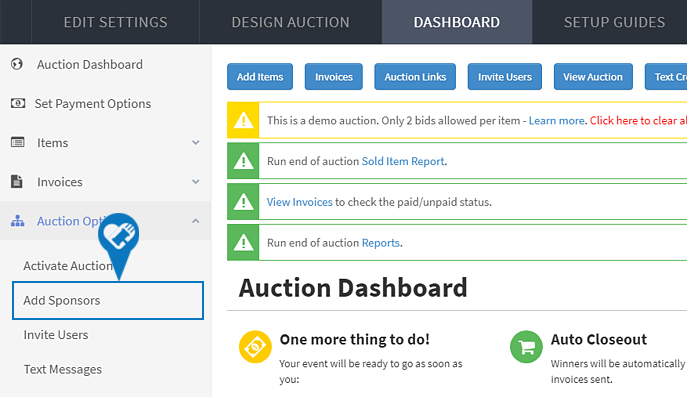Collapse the Auction Options chevron
The image size is (689, 398).
click(196, 221)
